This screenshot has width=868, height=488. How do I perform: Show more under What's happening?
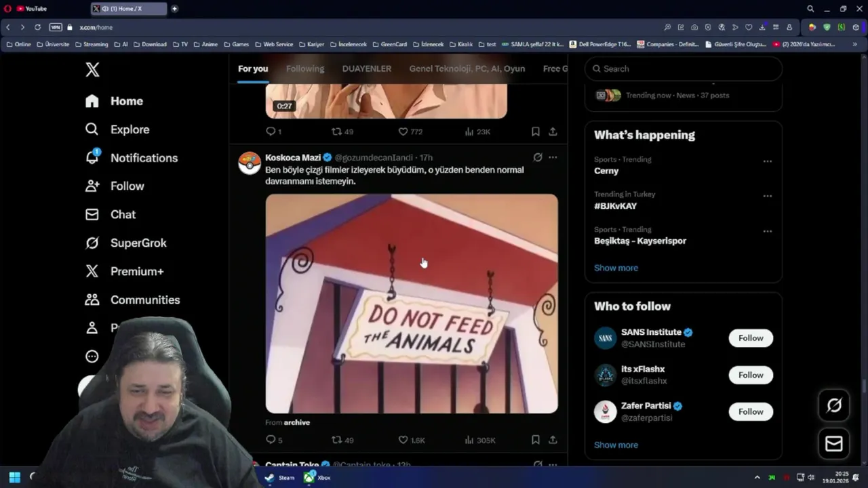click(616, 268)
